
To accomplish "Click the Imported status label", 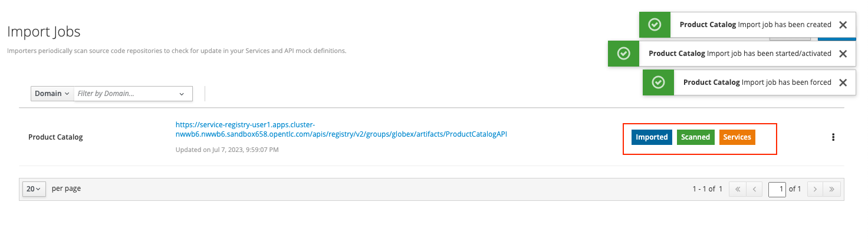I will pyautogui.click(x=652, y=137).
